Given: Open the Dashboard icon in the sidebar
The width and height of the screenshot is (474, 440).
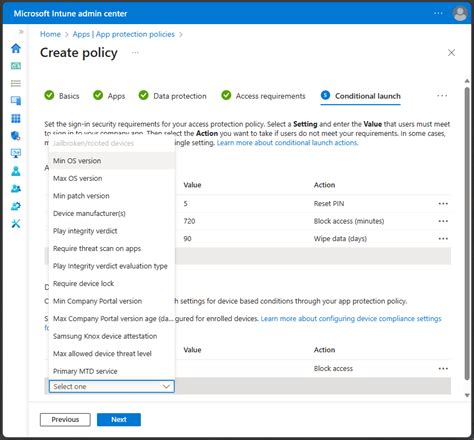Looking at the screenshot, I should [x=16, y=66].
